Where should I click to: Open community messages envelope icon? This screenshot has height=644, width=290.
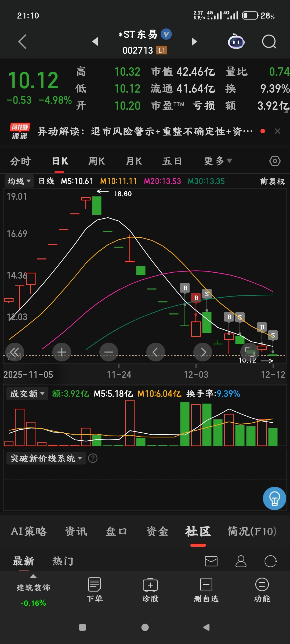click(x=211, y=561)
